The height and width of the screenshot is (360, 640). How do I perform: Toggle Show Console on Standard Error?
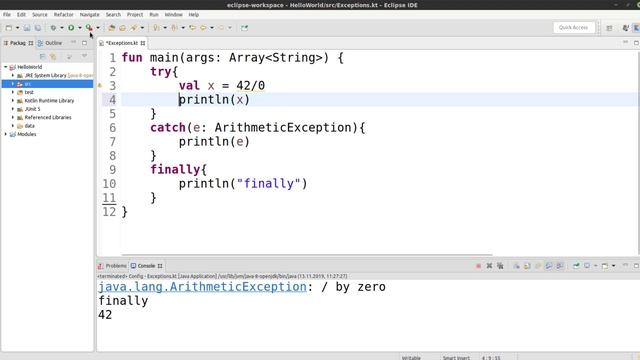[x=560, y=266]
